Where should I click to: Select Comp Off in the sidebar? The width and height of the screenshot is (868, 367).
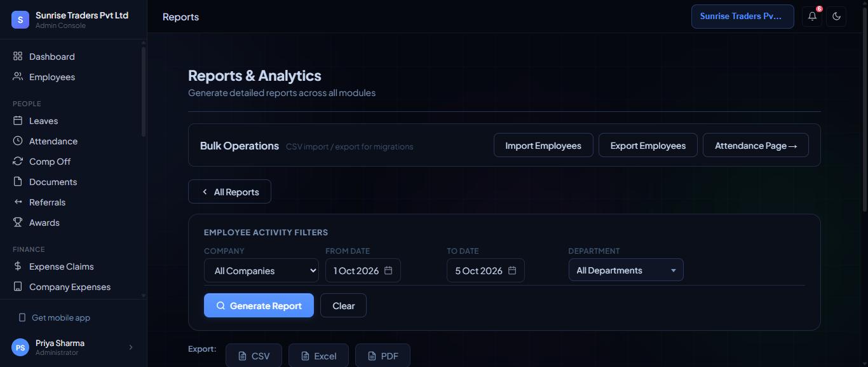coord(73,162)
